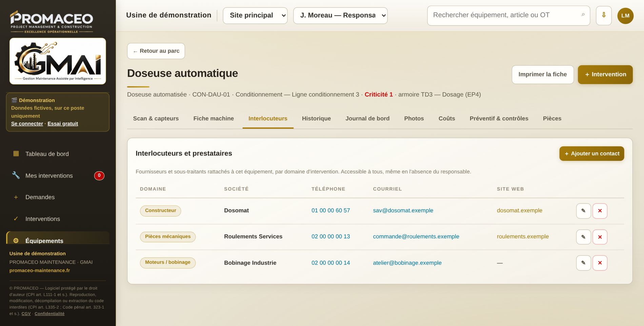Open the Coûts tab
The height and width of the screenshot is (326, 644).
pos(447,119)
